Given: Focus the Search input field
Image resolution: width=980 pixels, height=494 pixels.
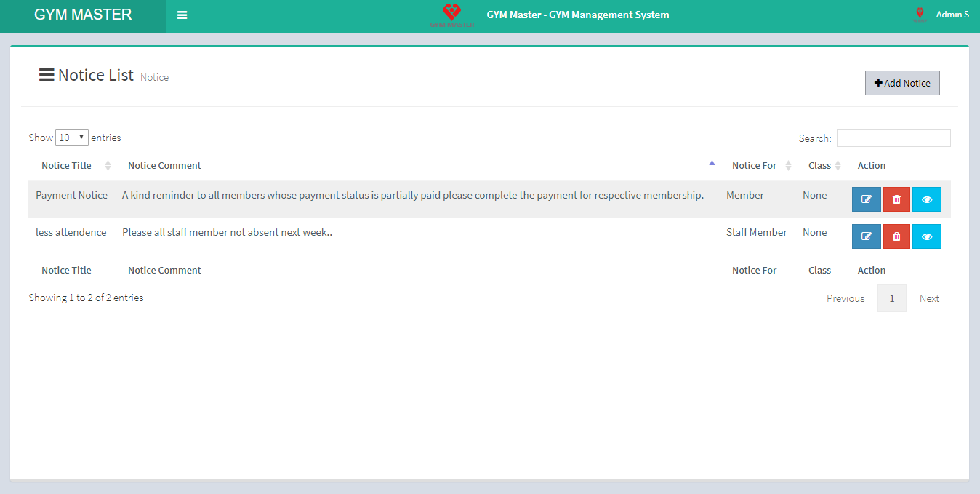Looking at the screenshot, I should pos(893,138).
